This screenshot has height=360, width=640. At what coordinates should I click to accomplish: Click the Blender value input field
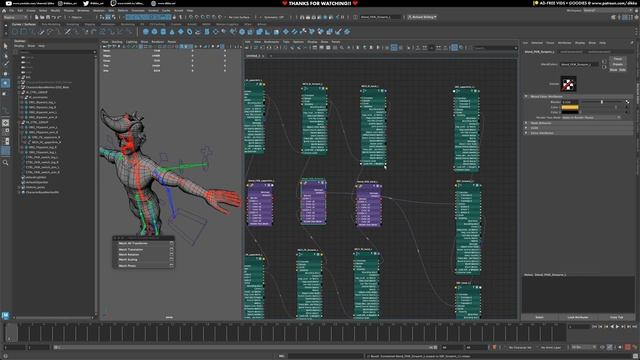pyautogui.click(x=570, y=102)
